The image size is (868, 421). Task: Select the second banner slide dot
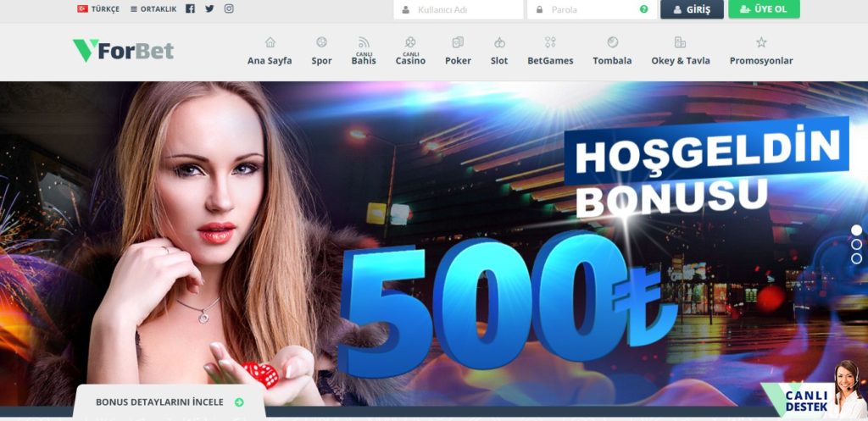[856, 245]
